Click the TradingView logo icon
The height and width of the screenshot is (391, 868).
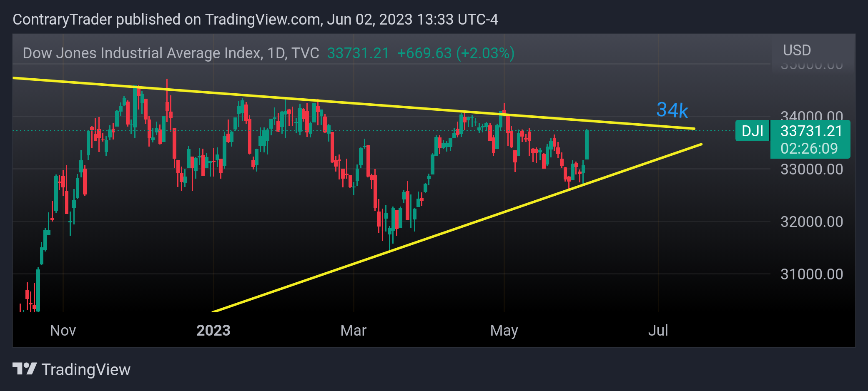point(25,369)
